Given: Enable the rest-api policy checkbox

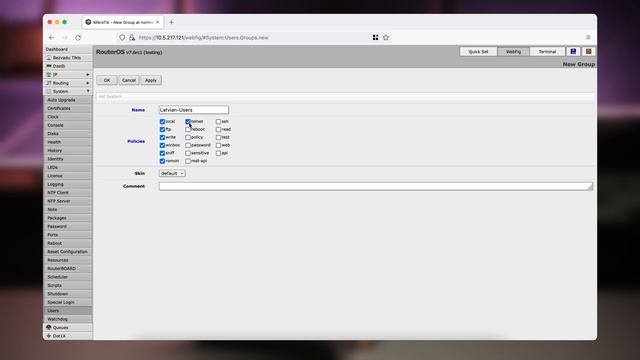Looking at the screenshot, I should [188, 161].
